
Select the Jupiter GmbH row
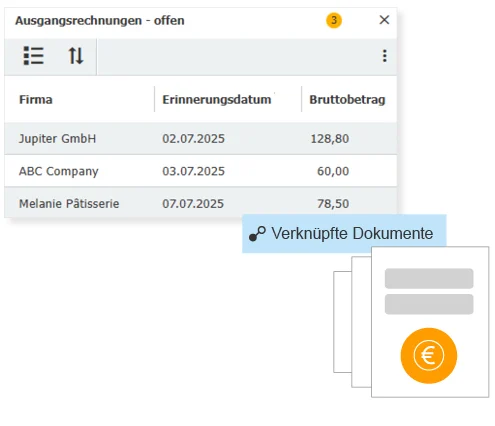point(201,139)
